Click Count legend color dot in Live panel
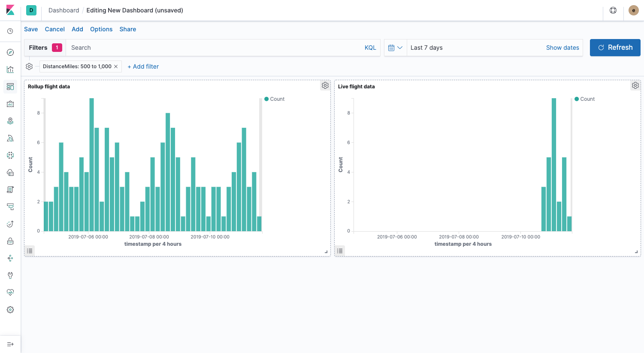Screen dimensions: 644x353 point(577,99)
